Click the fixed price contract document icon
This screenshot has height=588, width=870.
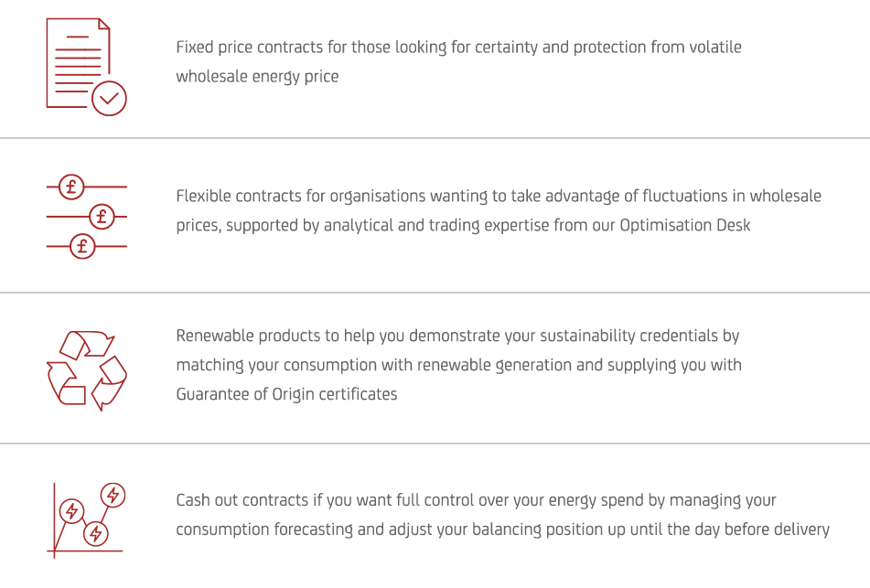click(86, 67)
